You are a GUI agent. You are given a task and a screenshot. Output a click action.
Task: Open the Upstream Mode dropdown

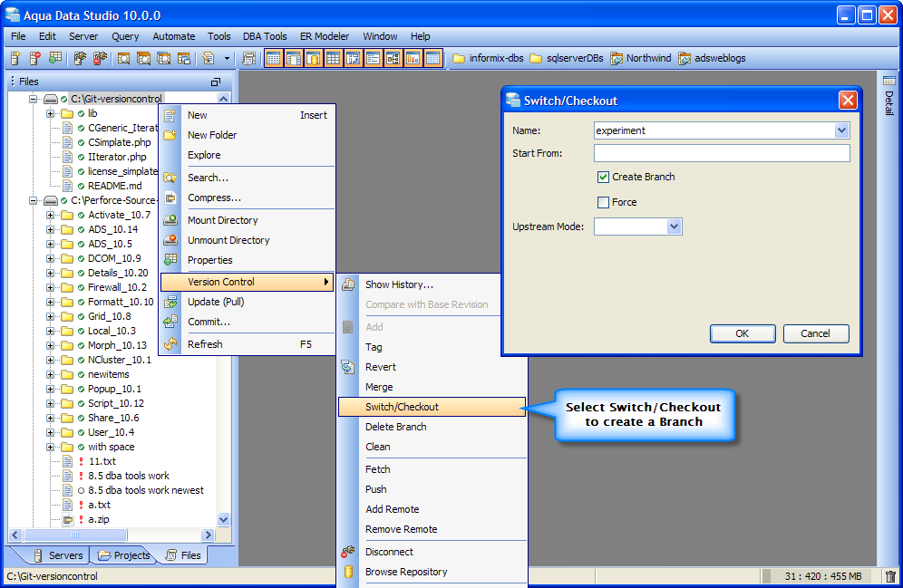[674, 227]
